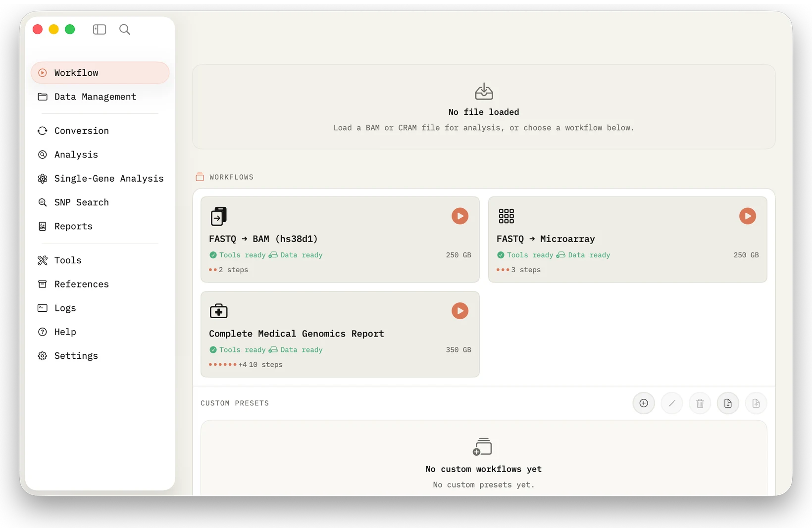Click 'Data ready' text on FASTQ → BAM card
This screenshot has height=532, width=812.
302,255
